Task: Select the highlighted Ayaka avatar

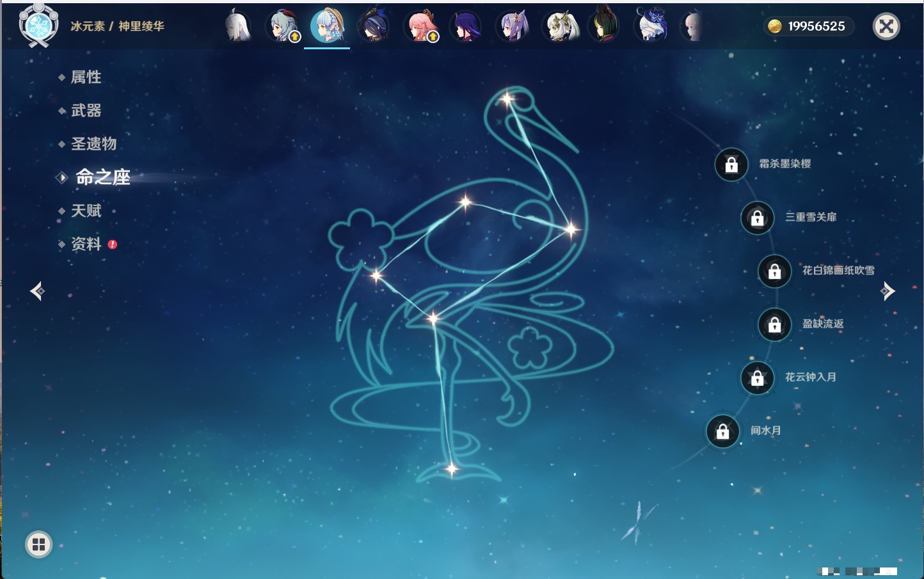Action: [x=327, y=26]
